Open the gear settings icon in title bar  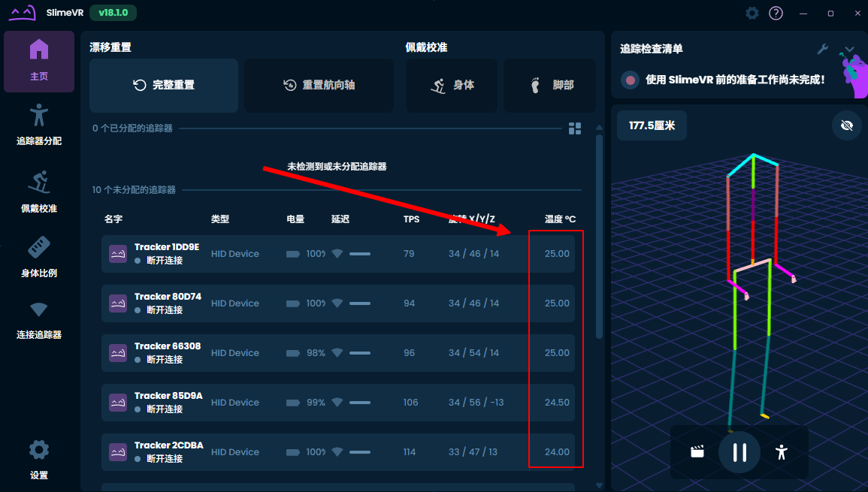click(x=752, y=14)
